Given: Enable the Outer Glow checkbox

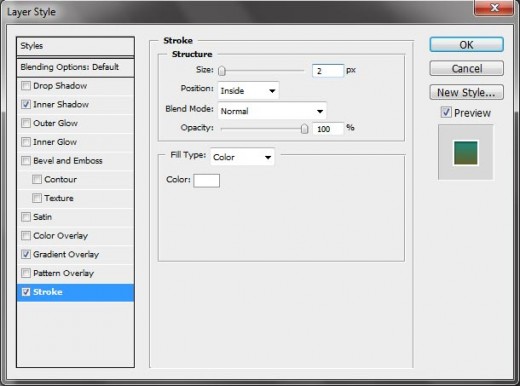Looking at the screenshot, I should (26, 123).
